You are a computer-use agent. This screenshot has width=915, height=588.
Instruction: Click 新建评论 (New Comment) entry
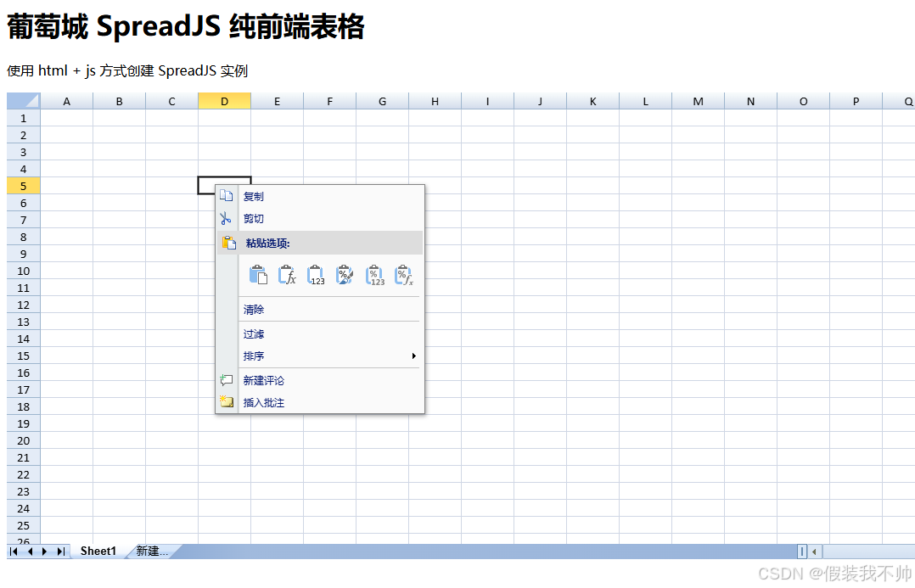320,380
